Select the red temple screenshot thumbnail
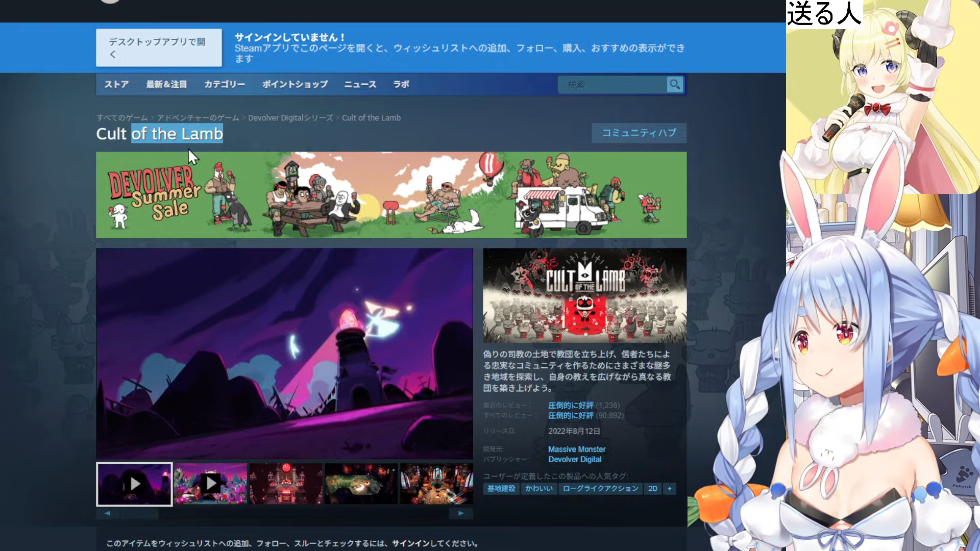 (286, 484)
